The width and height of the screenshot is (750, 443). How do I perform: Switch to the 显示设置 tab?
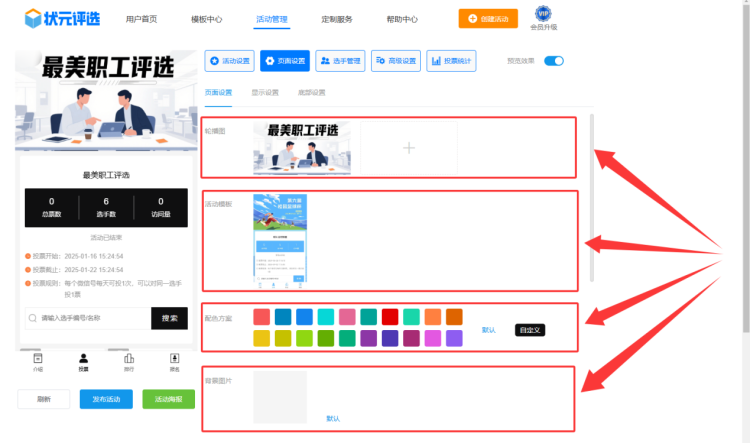pos(265,93)
